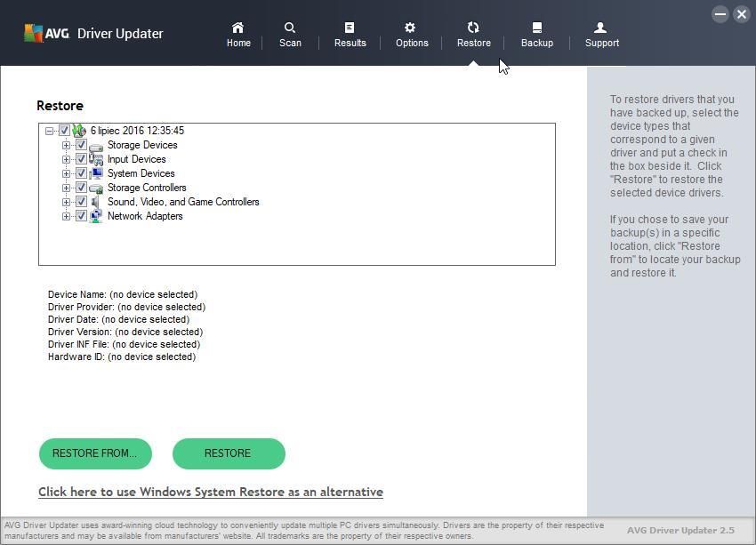Click the Restore circular arrows icon
756x545 pixels.
(x=473, y=28)
